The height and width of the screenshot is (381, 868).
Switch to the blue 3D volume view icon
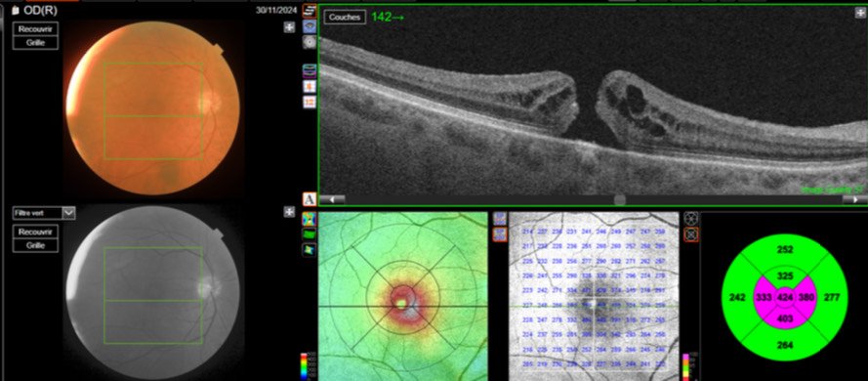coord(310,26)
